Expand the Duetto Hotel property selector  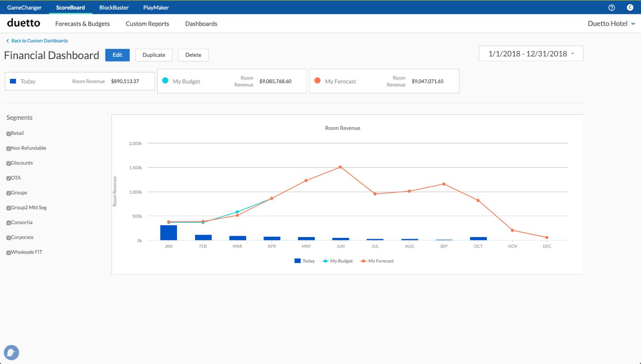tap(611, 24)
